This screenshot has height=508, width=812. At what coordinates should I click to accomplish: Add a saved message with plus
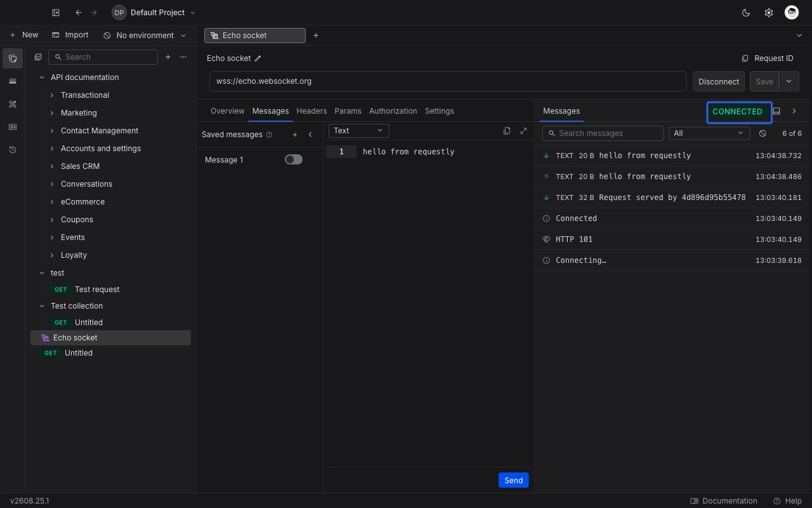(x=295, y=135)
